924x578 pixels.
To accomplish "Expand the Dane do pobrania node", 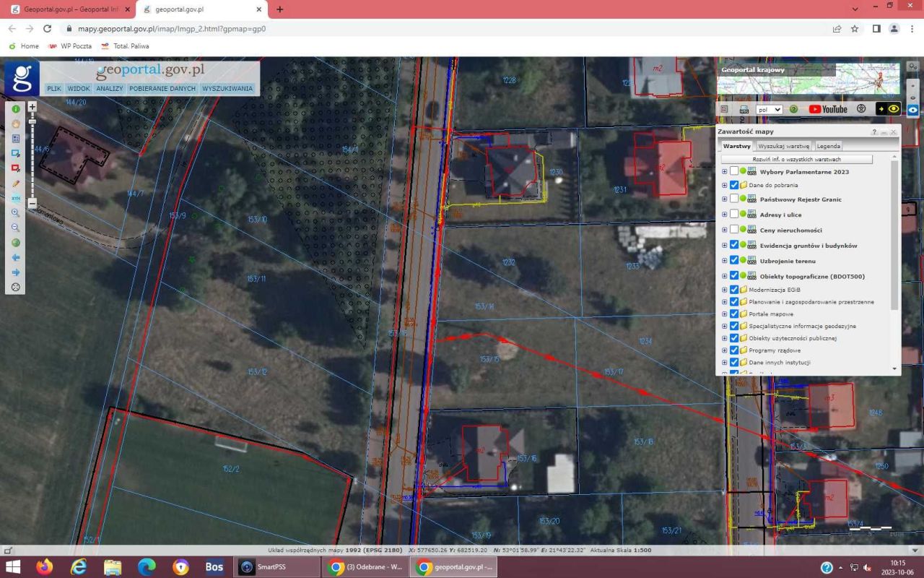I will [725, 185].
